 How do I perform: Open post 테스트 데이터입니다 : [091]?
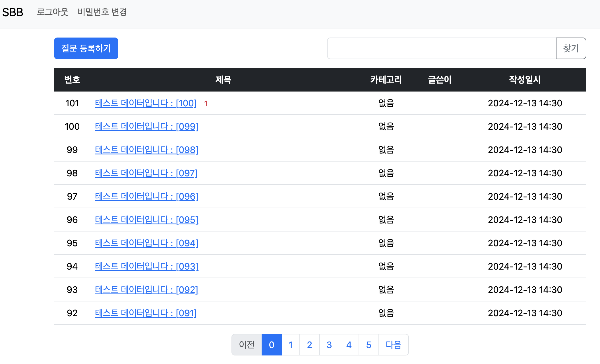point(146,313)
